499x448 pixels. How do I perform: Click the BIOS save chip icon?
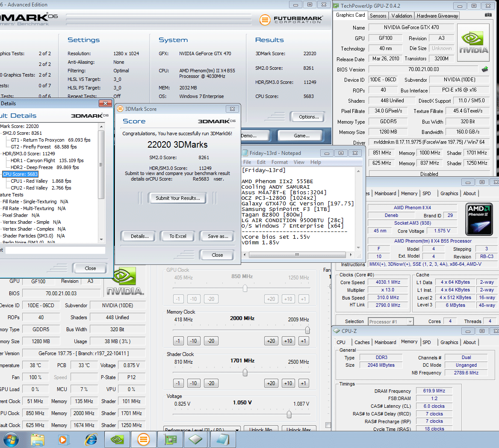point(485,69)
